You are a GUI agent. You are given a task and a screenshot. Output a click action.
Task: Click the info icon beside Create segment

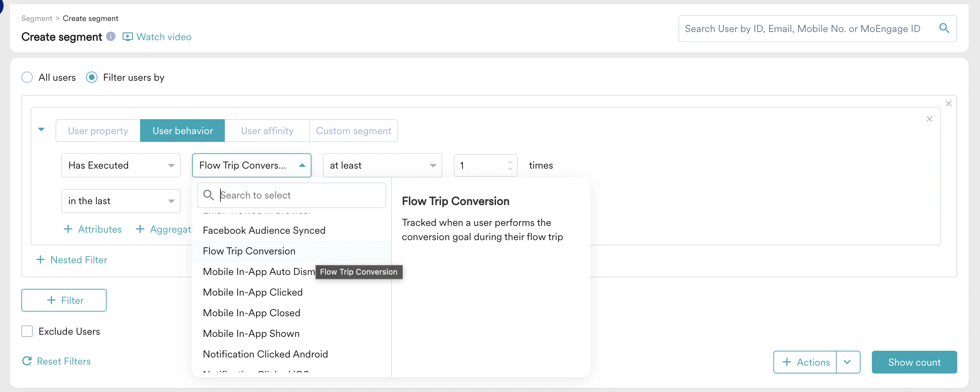point(111,37)
